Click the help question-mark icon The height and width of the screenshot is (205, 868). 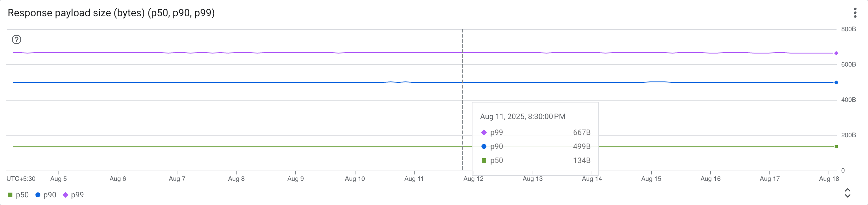click(17, 39)
